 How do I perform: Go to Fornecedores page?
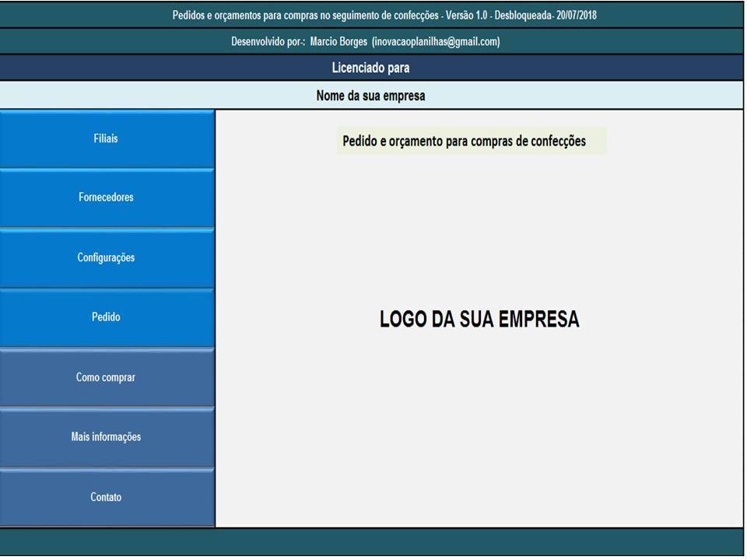tap(107, 198)
